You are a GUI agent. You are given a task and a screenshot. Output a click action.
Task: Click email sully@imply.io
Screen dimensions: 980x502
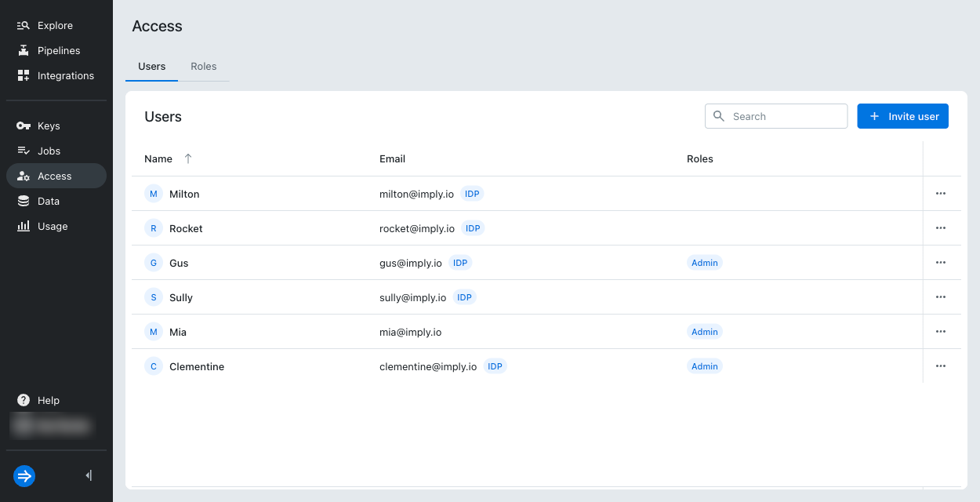click(413, 297)
